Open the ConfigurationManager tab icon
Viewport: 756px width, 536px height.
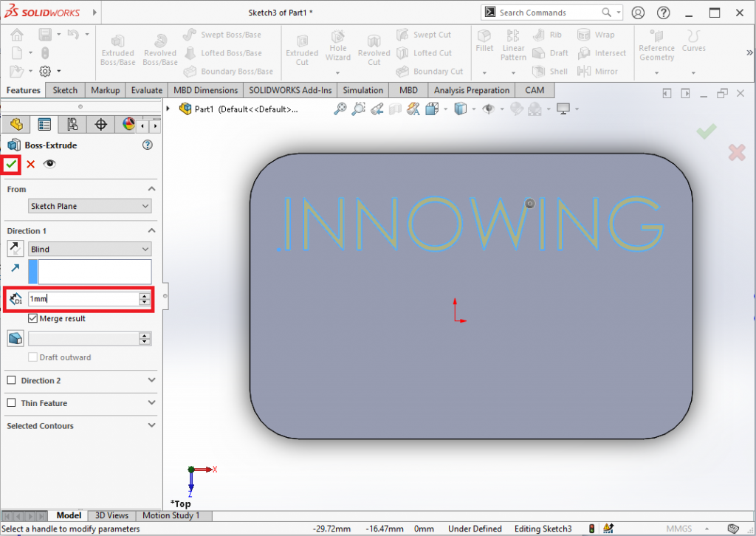(x=73, y=124)
